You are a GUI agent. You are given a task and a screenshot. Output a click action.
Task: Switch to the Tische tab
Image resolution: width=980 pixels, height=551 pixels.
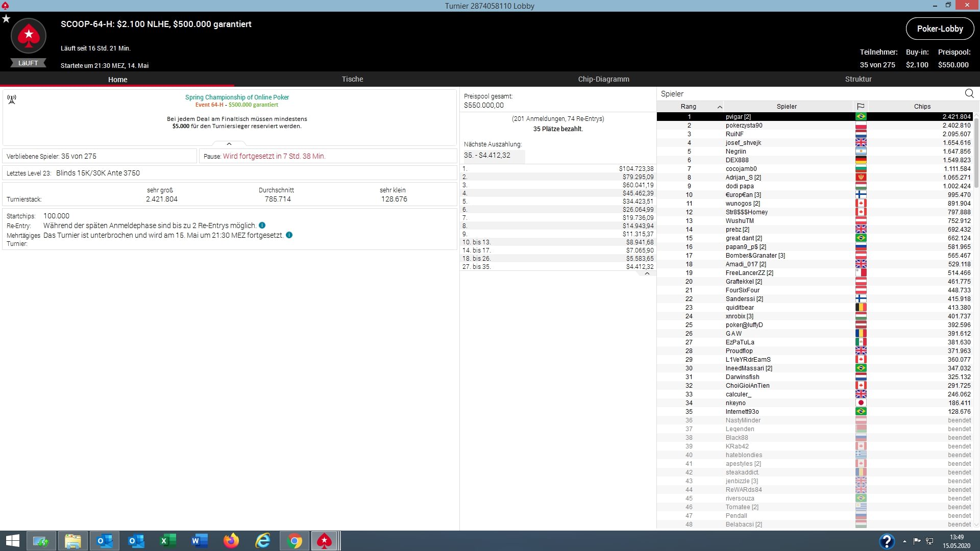352,79
